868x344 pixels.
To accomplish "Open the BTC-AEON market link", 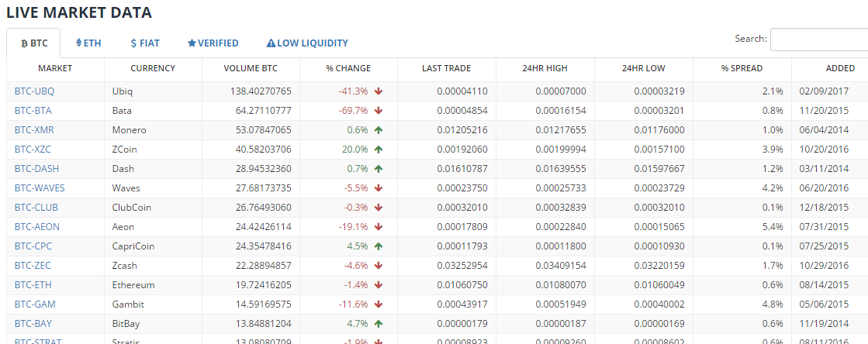I will [37, 227].
